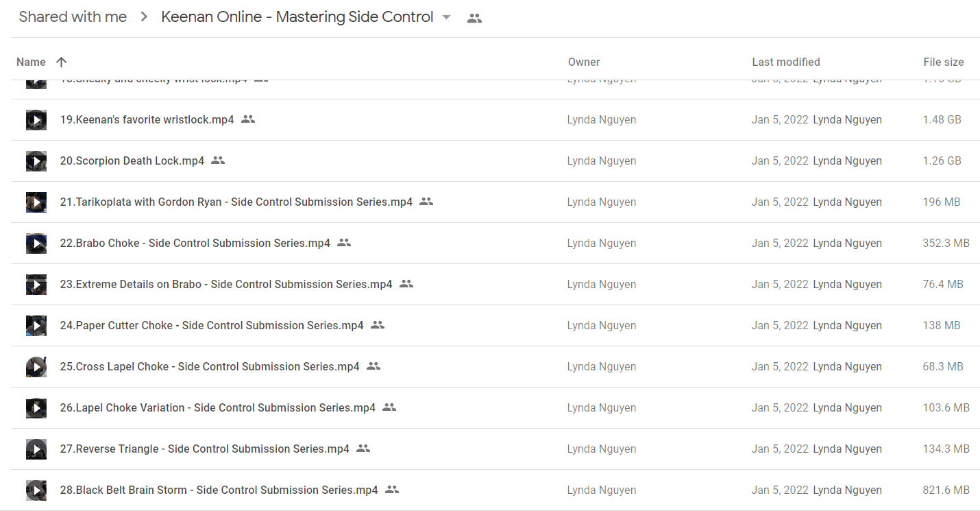Viewport: 980px width, 511px height.
Task: Expand the folder name dropdown arrow
Action: tap(447, 18)
